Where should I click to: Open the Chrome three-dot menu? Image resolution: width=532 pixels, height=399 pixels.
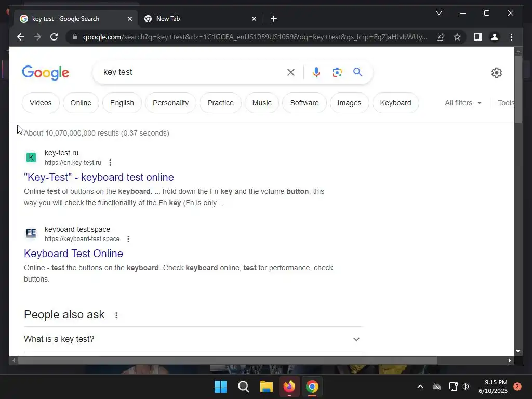(x=511, y=37)
